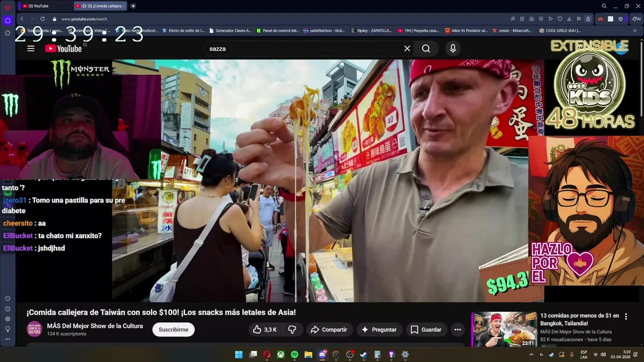Image resolution: width=644 pixels, height=362 pixels.
Task: Open the Bangkok 13 comidas video thumbnail
Action: (504, 329)
